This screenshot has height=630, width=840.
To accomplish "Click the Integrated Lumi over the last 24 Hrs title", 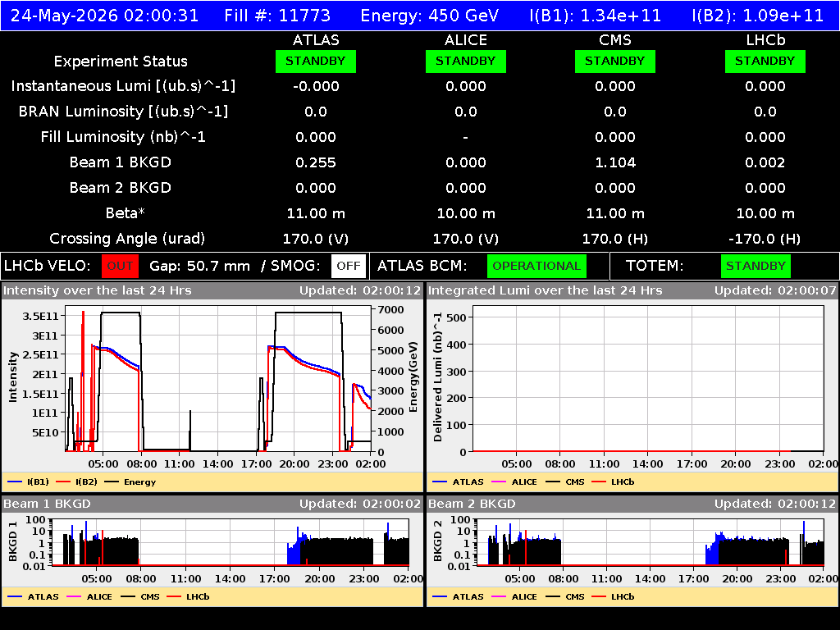I will click(x=546, y=291).
